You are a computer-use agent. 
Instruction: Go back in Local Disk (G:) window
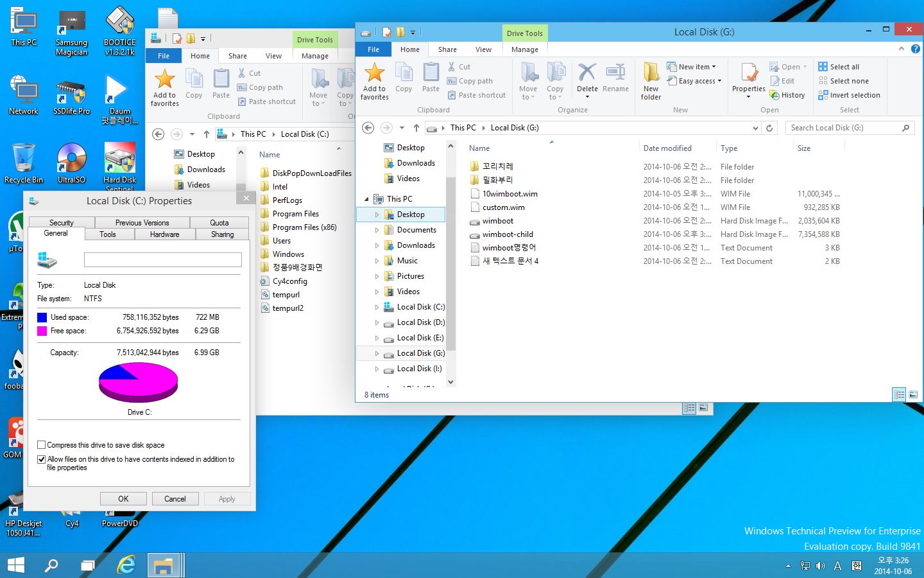368,128
